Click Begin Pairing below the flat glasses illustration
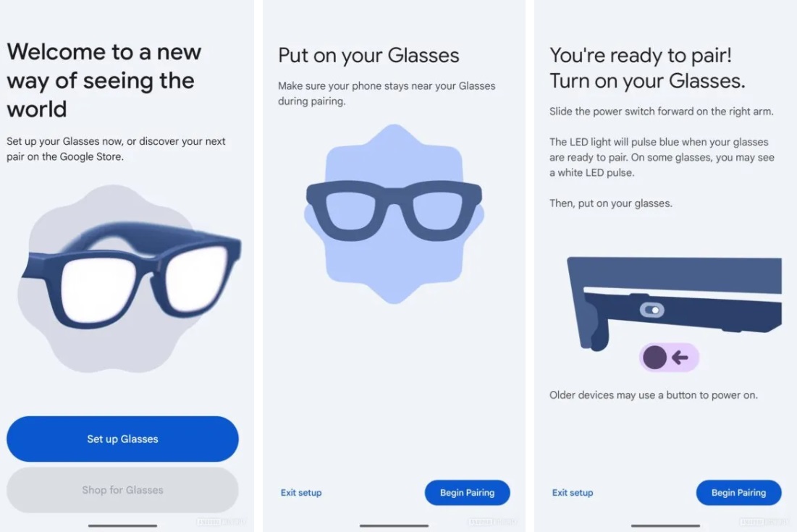The image size is (797, 532). [x=467, y=492]
